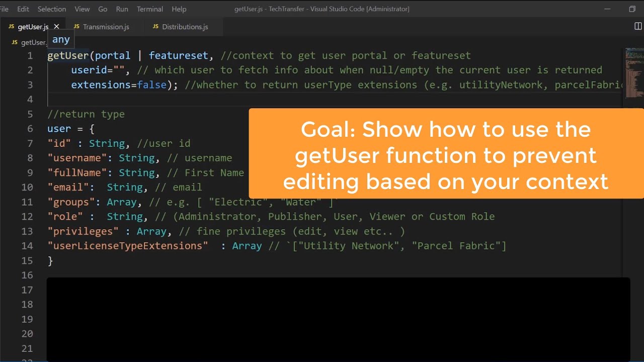Click the "fullName" key on line 9
The width and height of the screenshot is (644, 362).
pyautogui.click(x=77, y=172)
